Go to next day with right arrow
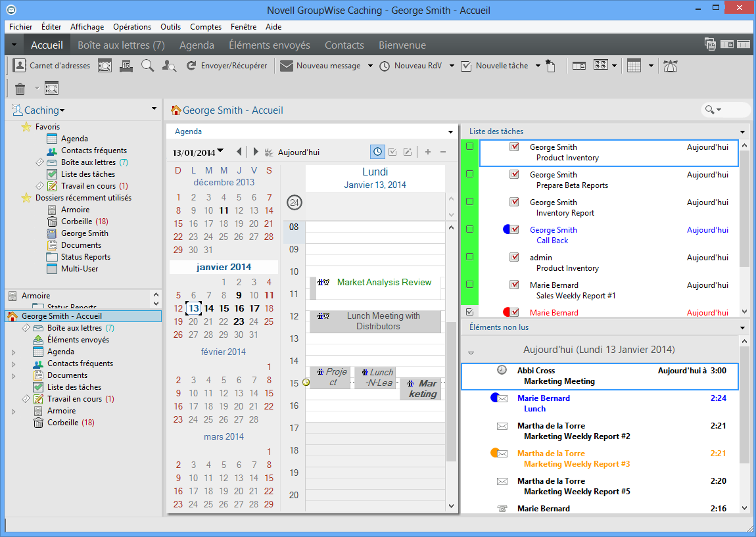Screen dimensions: 756x537 coord(256,152)
